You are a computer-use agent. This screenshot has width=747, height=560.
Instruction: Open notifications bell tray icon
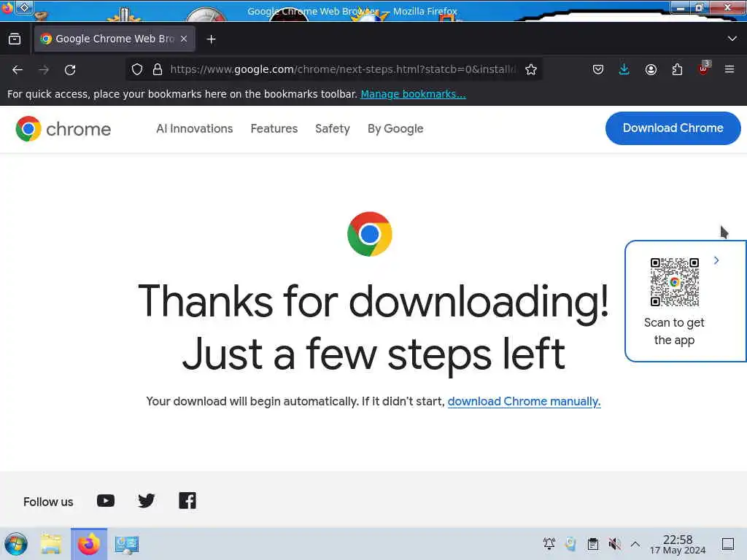click(x=549, y=543)
